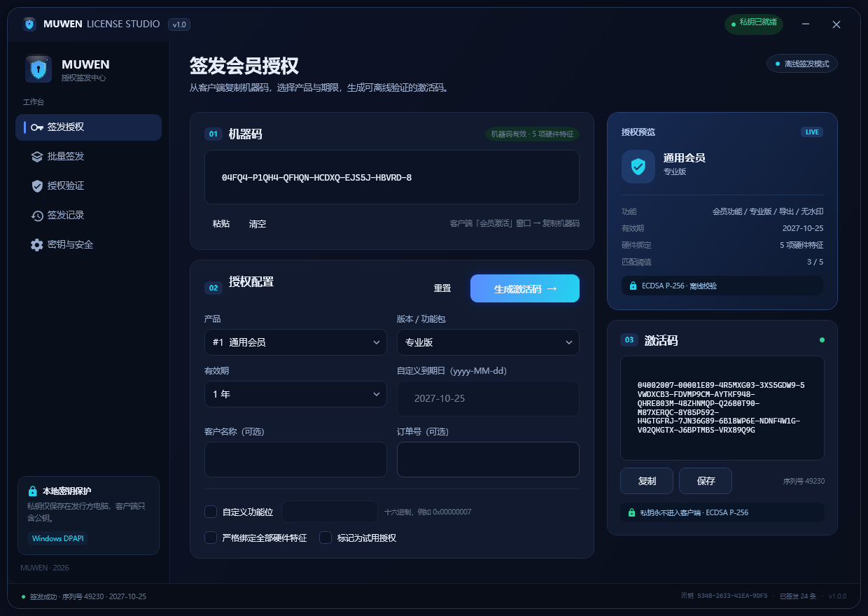The width and height of the screenshot is (868, 616).
Task: Click the v1.0.0 label in status bar
Action: click(x=837, y=596)
